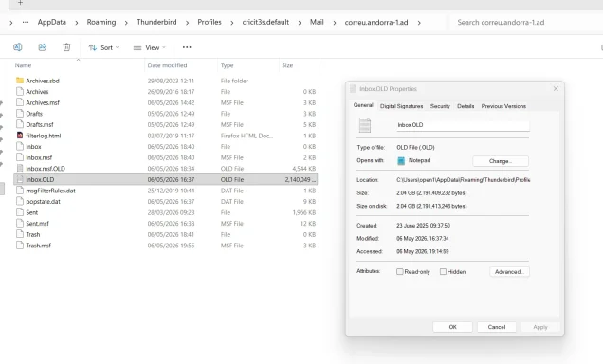Toggle the Hidden checkbox
Image resolution: width=603 pixels, height=364 pixels.
(x=443, y=272)
